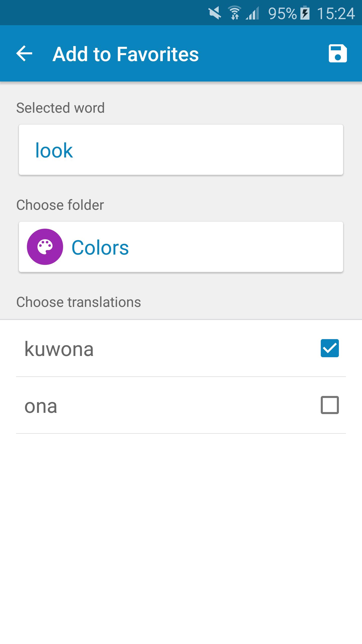This screenshot has width=362, height=644.
Task: Tap the 95% battery percentage
Action: pyautogui.click(x=283, y=13)
